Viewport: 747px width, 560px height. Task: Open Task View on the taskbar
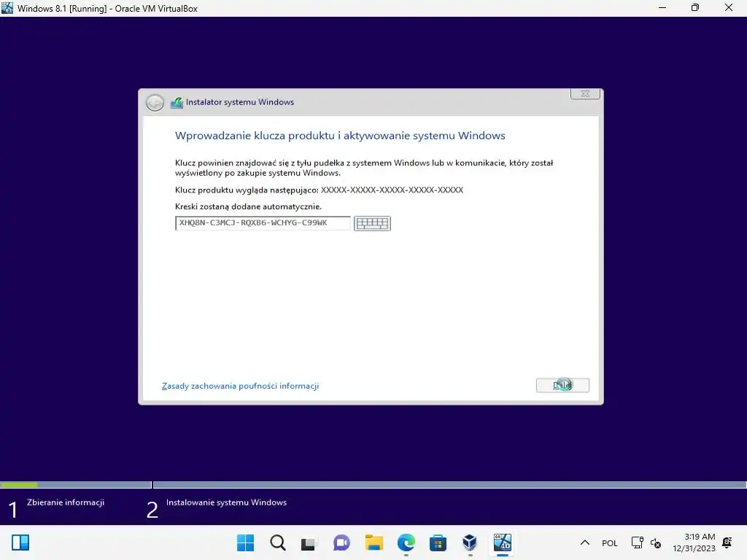pyautogui.click(x=309, y=542)
